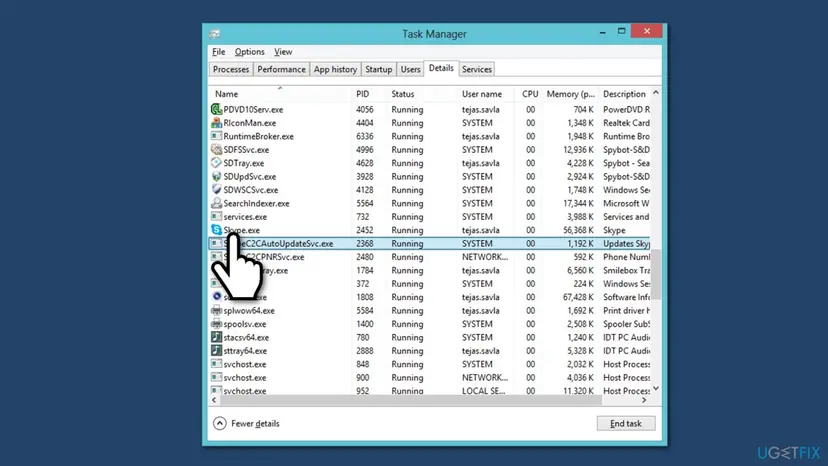The height and width of the screenshot is (466, 828).
Task: Switch to the Processes tab
Action: point(231,69)
